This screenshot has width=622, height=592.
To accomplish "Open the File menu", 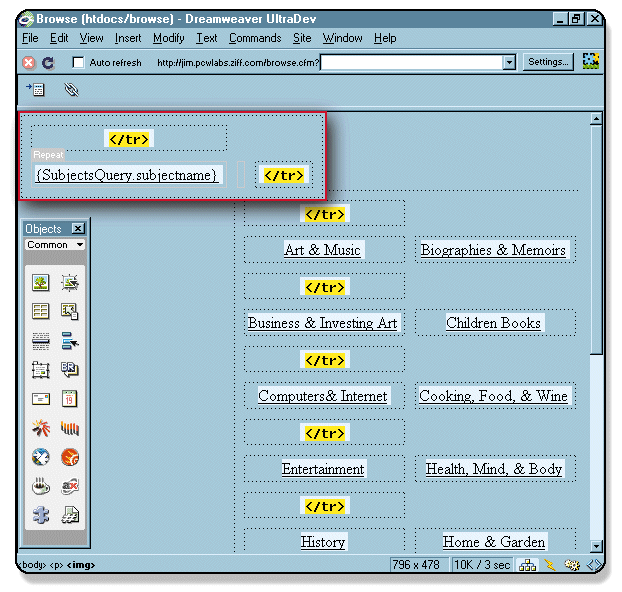I will pos(30,38).
